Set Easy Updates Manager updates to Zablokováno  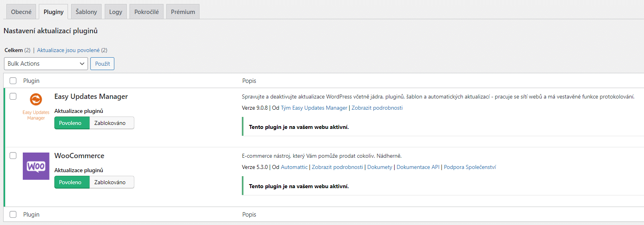(x=112, y=123)
